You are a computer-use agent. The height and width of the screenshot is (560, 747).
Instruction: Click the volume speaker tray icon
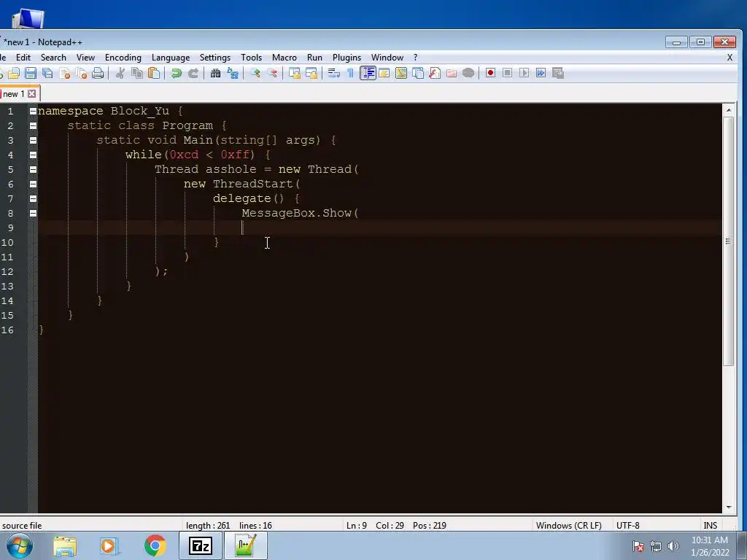pyautogui.click(x=673, y=546)
